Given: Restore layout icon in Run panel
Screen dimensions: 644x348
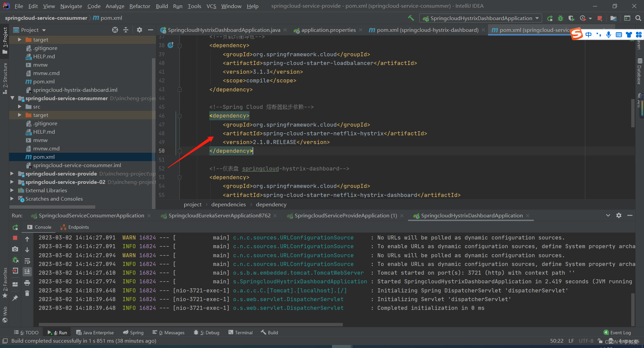Looking at the screenshot, I should 15,284.
